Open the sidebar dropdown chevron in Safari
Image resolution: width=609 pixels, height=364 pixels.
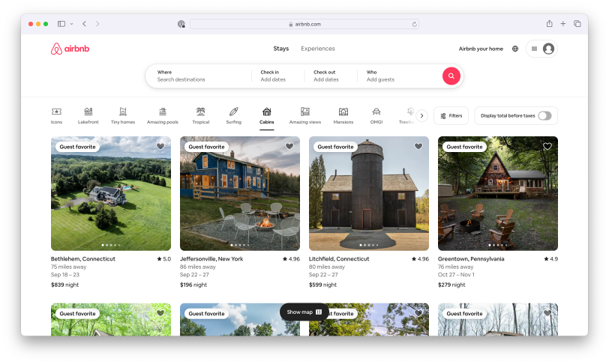point(71,24)
